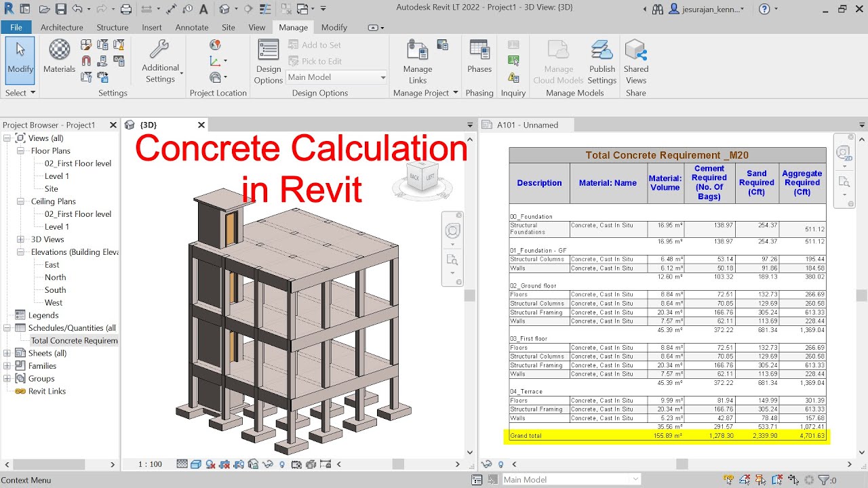Toggle Reveal Hidden Elements lightbulb in sheet view bar
The image size is (868, 488).
click(x=500, y=464)
